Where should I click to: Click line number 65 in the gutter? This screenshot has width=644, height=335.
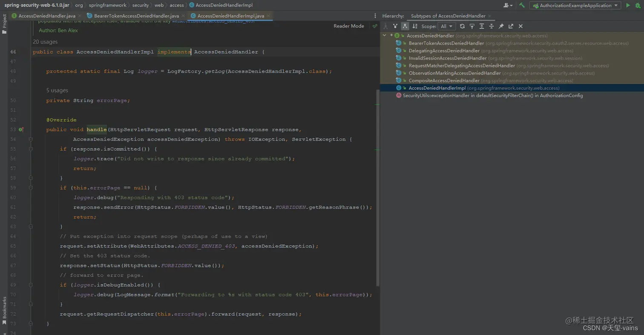click(x=13, y=246)
